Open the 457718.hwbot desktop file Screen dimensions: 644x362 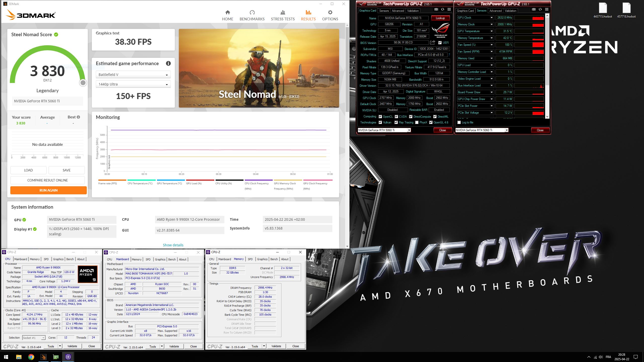626,11
